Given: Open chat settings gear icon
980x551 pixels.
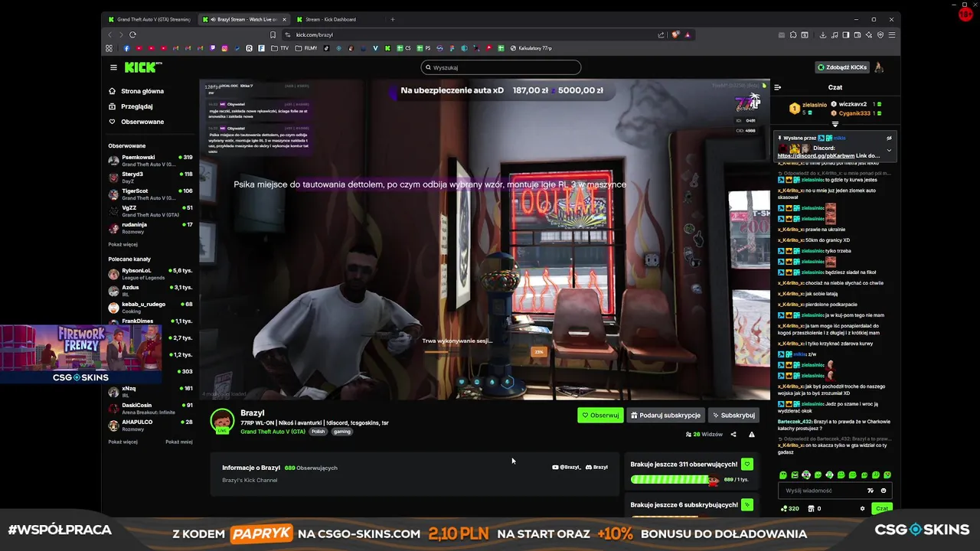Looking at the screenshot, I should pos(863,508).
